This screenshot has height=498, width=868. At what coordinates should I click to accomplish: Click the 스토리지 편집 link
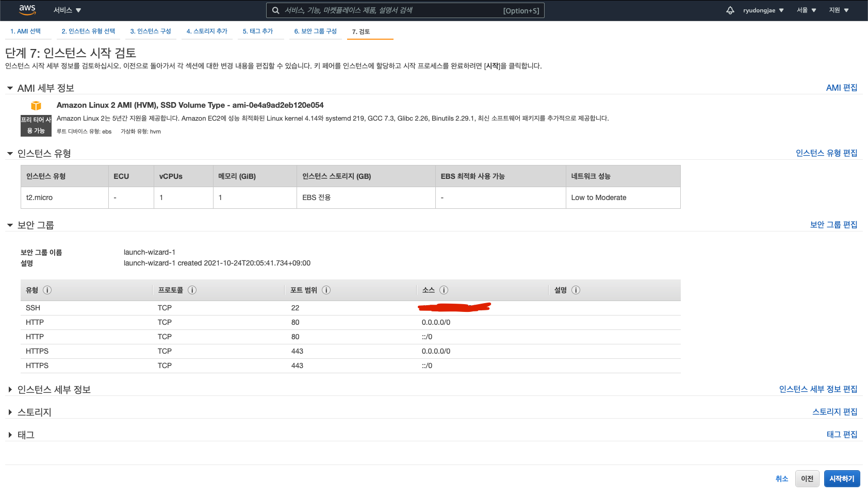834,412
